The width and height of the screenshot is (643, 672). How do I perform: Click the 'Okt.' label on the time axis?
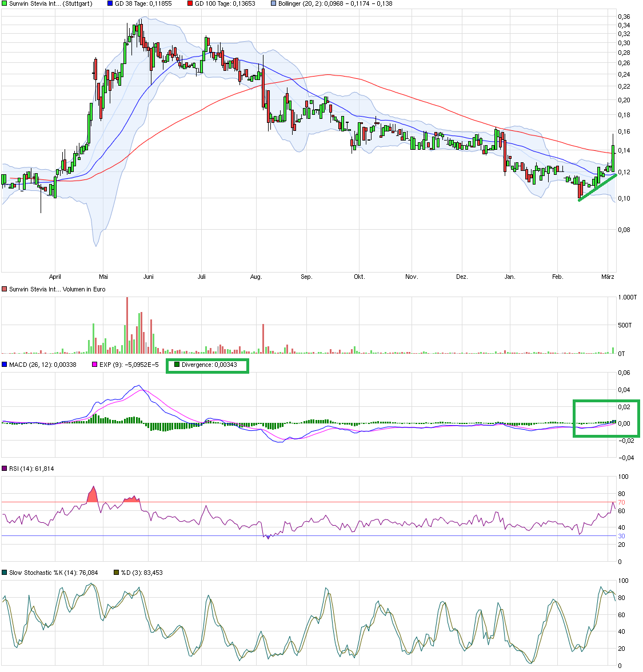(x=359, y=277)
